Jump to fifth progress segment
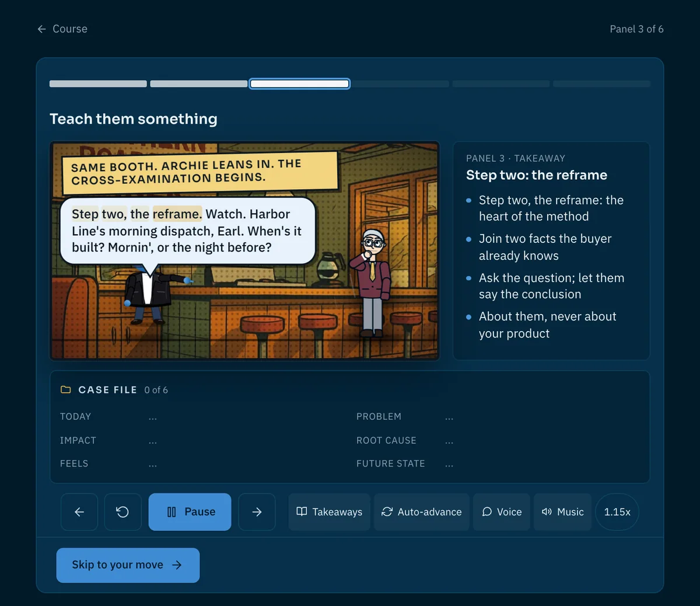This screenshot has width=700, height=606. coord(501,84)
